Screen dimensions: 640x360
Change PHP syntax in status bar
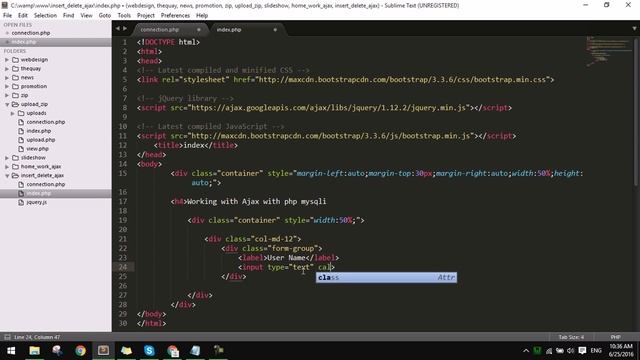click(616, 337)
